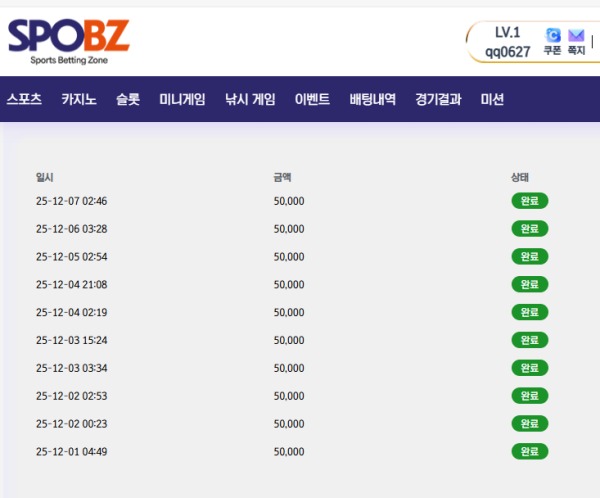View 배팅내역 betting history
This screenshot has height=498, width=600.
[373, 100]
